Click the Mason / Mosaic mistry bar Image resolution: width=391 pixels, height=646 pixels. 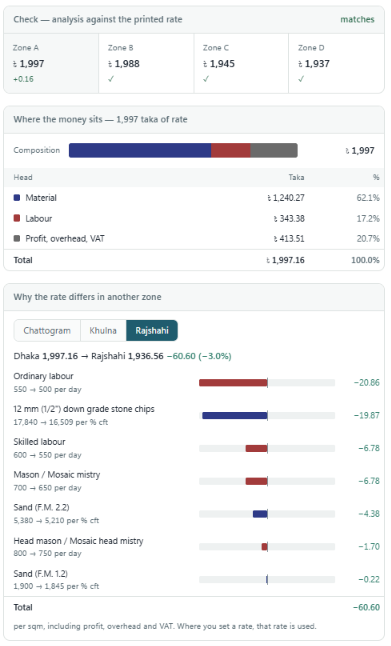pos(257,481)
